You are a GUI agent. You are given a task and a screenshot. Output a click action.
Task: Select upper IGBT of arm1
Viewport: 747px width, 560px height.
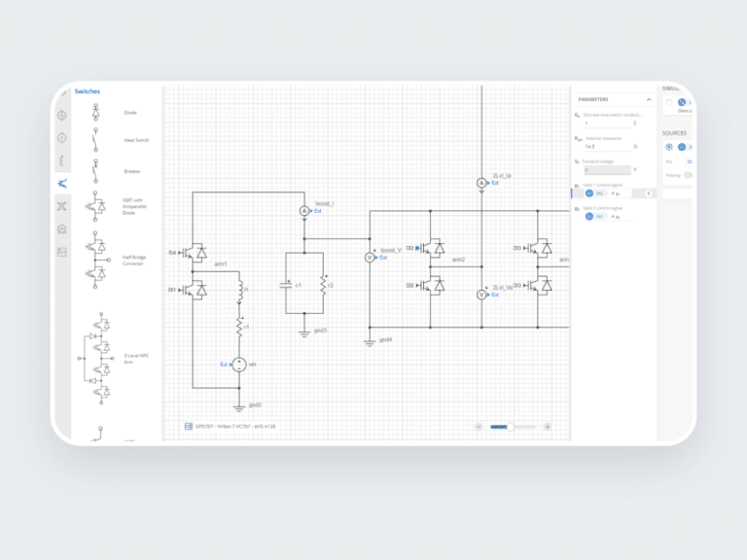[194, 253]
